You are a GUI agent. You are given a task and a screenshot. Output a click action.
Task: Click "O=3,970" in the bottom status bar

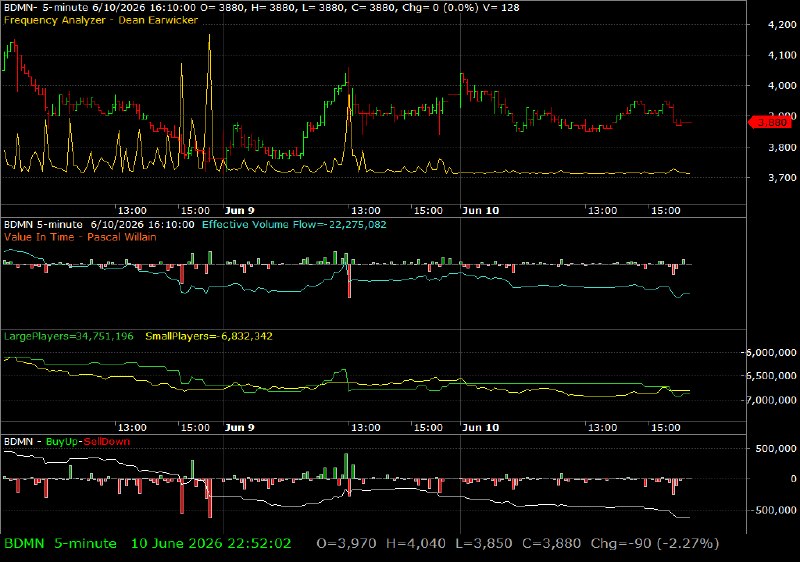click(346, 544)
